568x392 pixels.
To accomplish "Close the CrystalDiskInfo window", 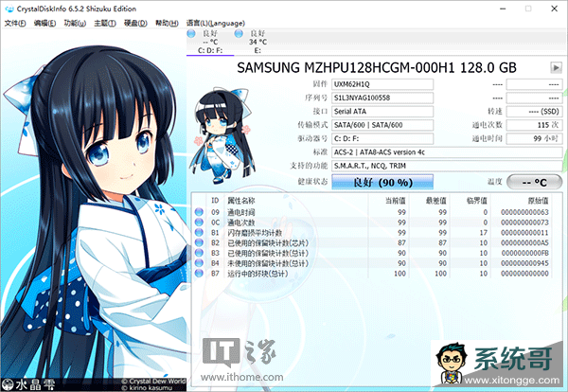I will (554, 9).
